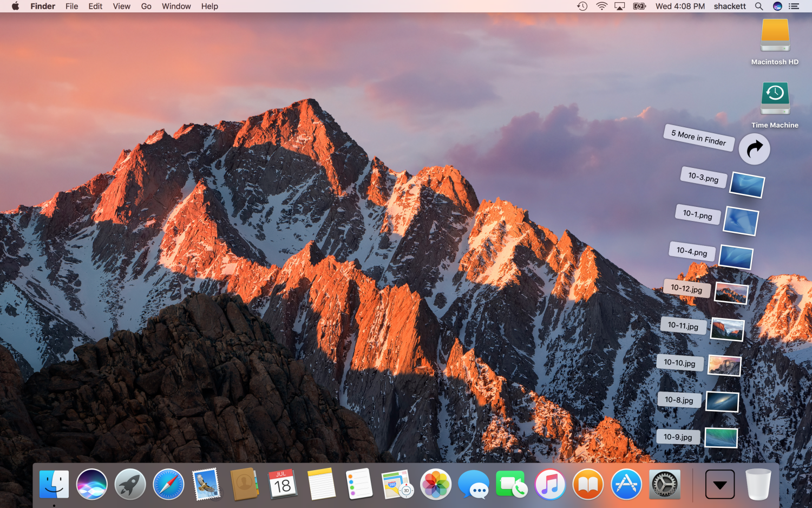Click 5 More in Finder arrow button
The width and height of the screenshot is (812, 508).
click(x=754, y=149)
